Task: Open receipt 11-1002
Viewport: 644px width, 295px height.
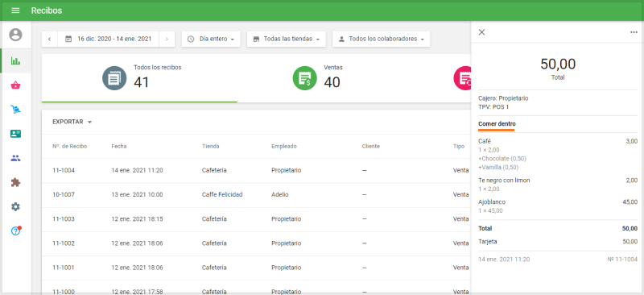Action: (256, 243)
